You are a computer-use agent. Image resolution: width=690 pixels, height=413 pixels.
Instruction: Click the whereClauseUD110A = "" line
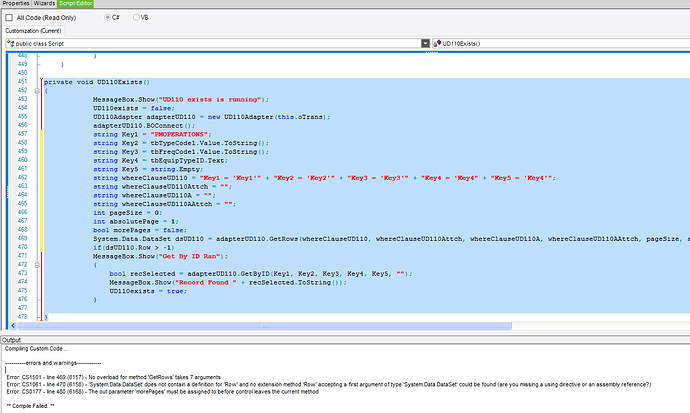[x=154, y=195]
